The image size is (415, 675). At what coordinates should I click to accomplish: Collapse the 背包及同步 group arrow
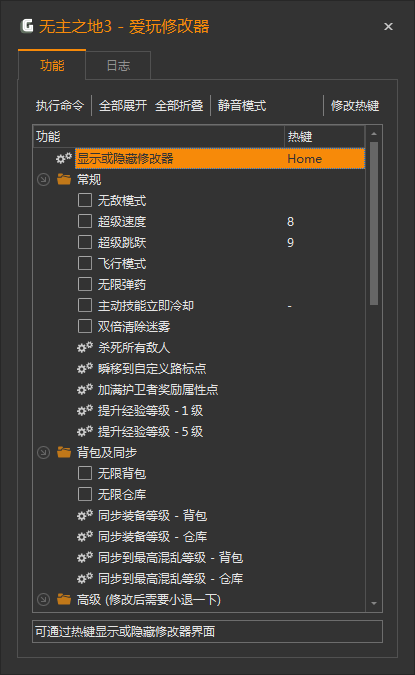[x=43, y=452]
